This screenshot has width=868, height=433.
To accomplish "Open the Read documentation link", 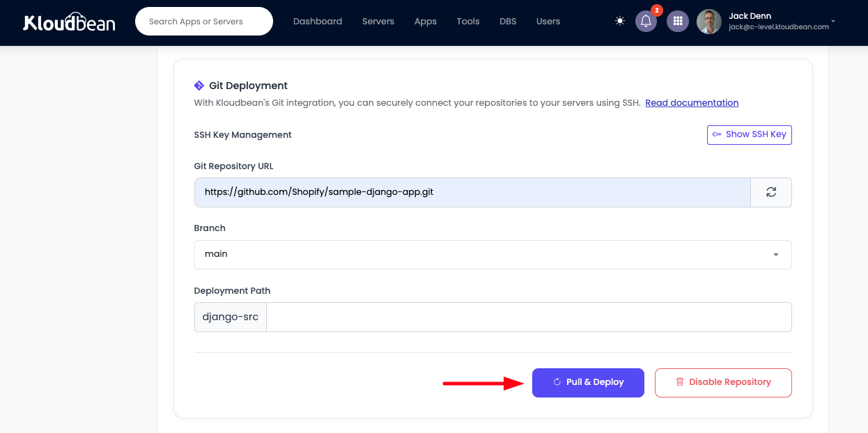I will [x=692, y=102].
